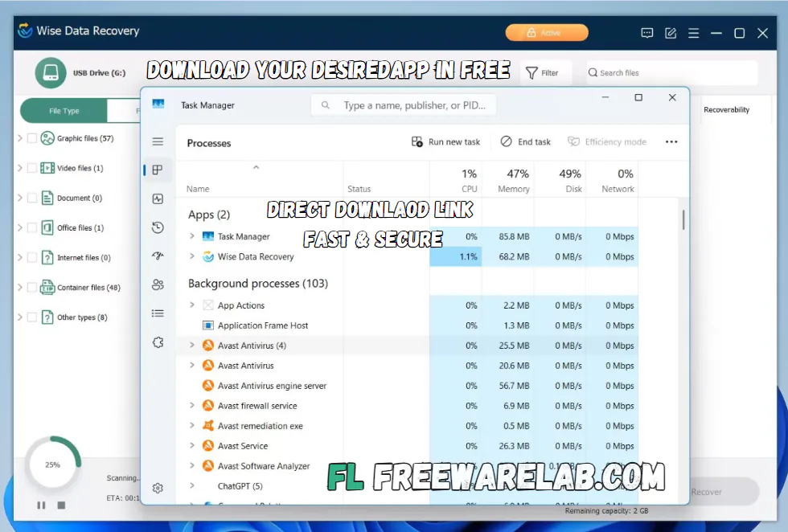
Task: Sort processes by Disk column
Action: point(560,180)
